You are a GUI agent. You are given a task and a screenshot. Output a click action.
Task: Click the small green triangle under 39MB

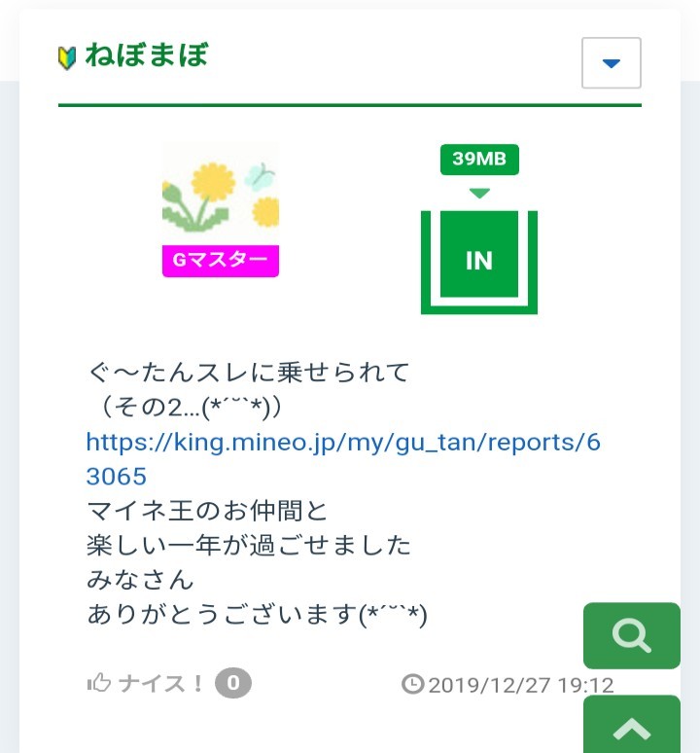(479, 193)
